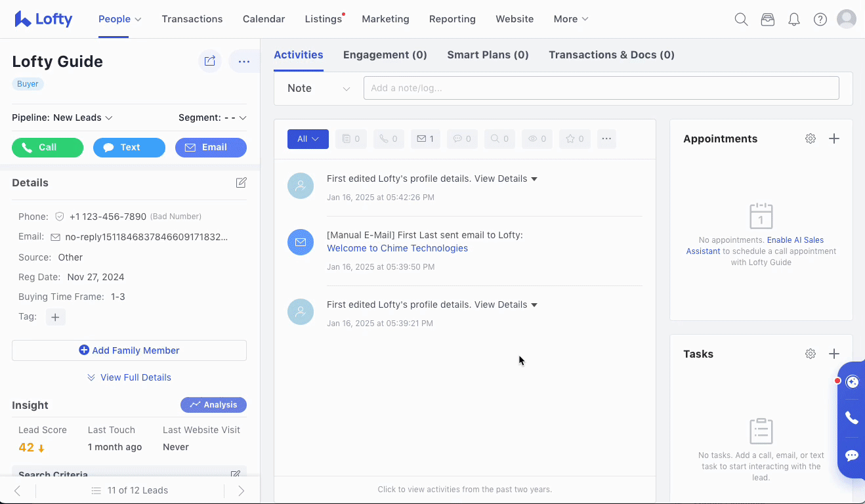This screenshot has width=865, height=504.
Task: Click the Buyer tag label
Action: click(x=28, y=84)
